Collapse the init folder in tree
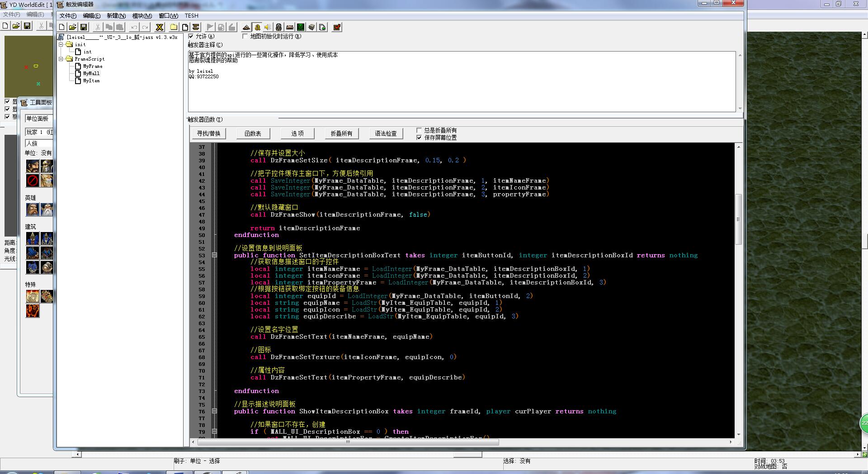This screenshot has width=868, height=474. pos(61,44)
